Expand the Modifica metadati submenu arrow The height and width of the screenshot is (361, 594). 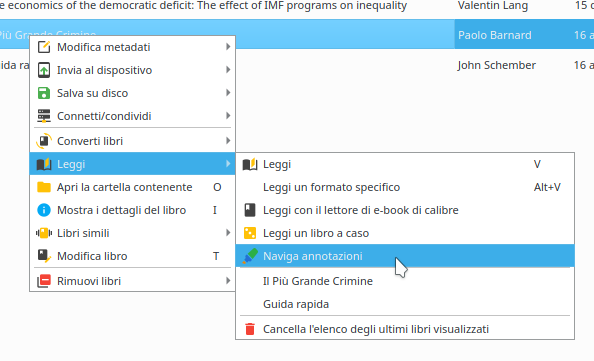[x=228, y=47]
